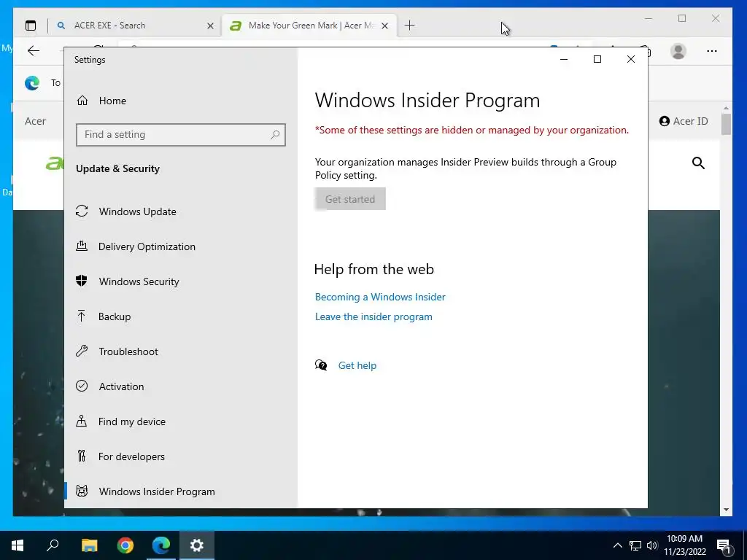Click the disabled Get started button
This screenshot has width=747, height=560.
pyautogui.click(x=350, y=199)
